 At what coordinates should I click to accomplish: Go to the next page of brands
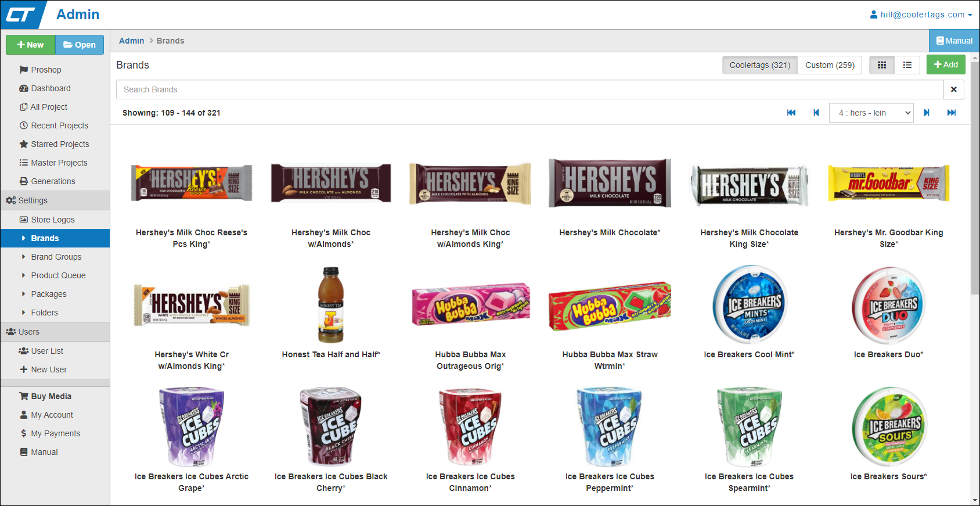coord(927,113)
